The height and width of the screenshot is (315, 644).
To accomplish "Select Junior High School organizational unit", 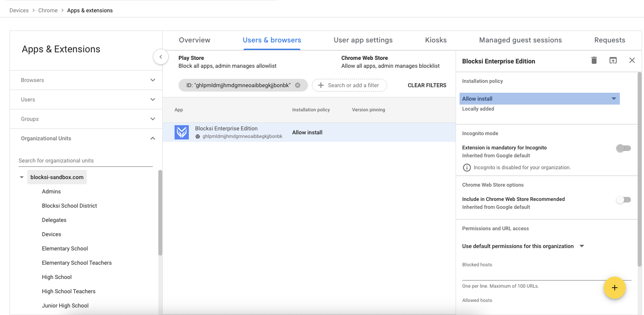I will coord(65,305).
